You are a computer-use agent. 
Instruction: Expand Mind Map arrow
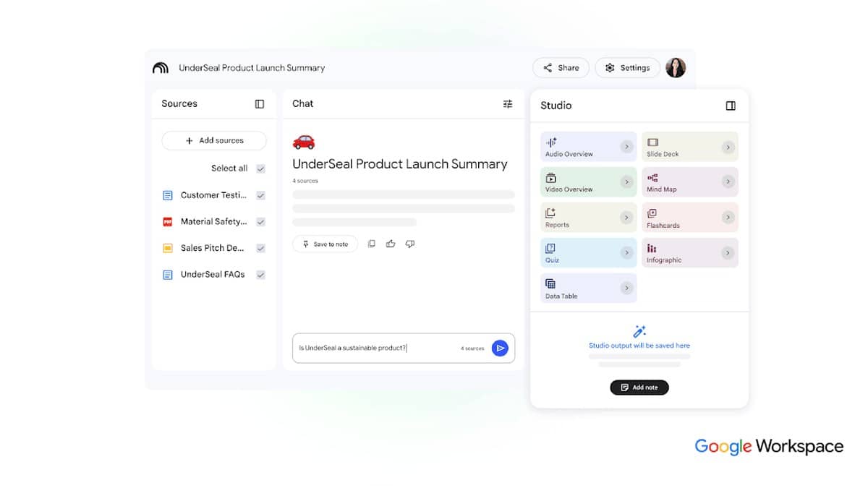(x=728, y=182)
